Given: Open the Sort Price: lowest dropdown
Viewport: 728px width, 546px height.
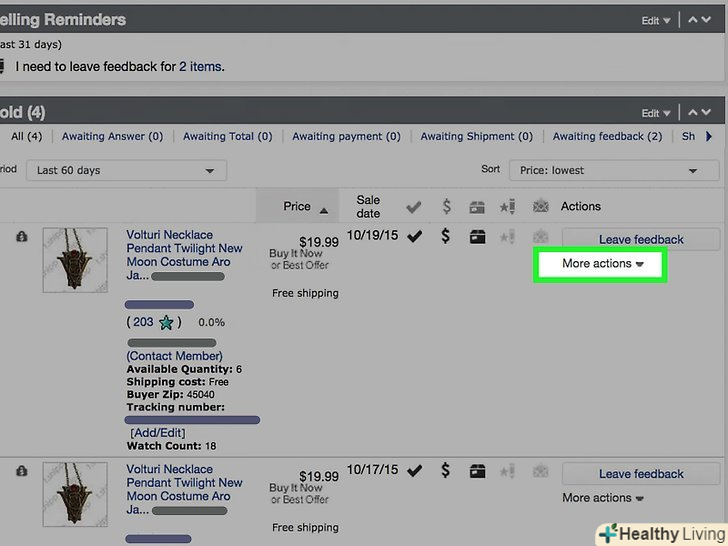Looking at the screenshot, I should (x=614, y=170).
